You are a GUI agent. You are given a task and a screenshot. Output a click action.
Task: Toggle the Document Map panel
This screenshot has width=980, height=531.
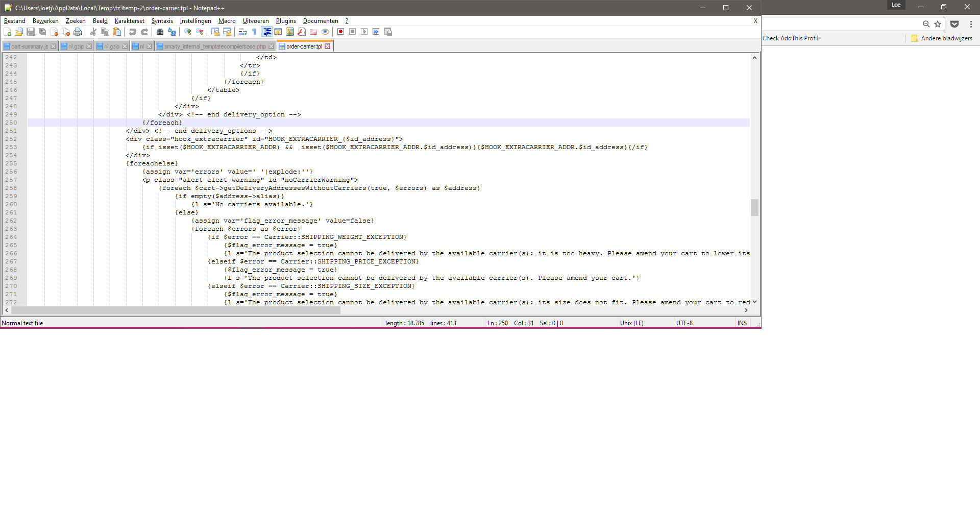pos(290,32)
